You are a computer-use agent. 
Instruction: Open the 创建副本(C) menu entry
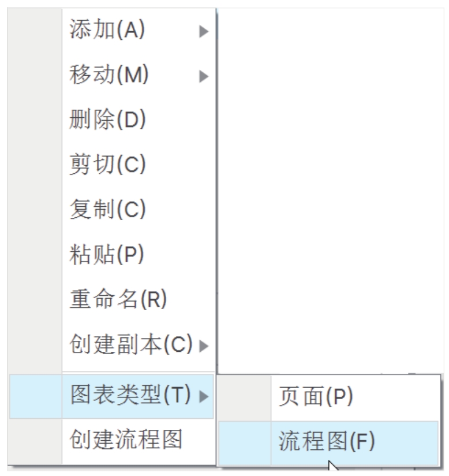pyautogui.click(x=130, y=345)
